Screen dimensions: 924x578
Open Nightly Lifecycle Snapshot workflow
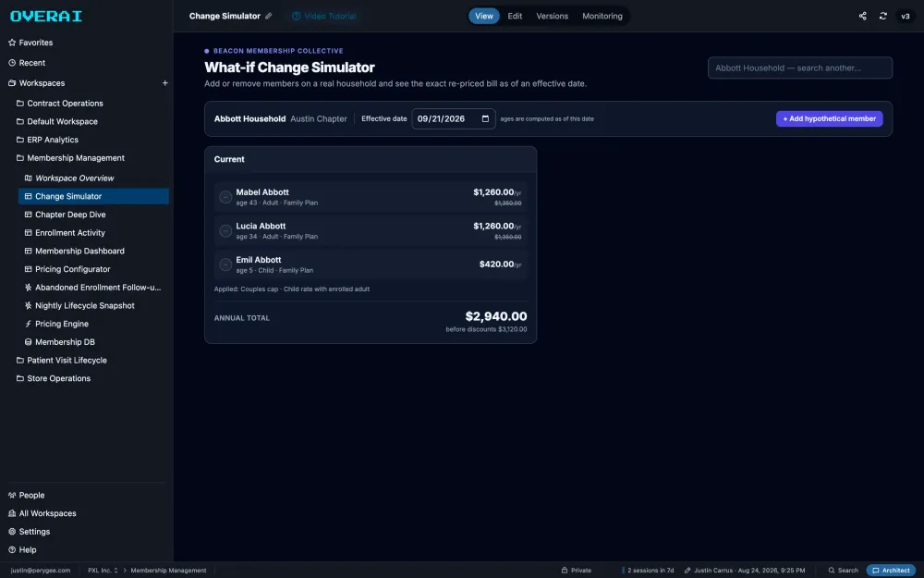(79, 305)
